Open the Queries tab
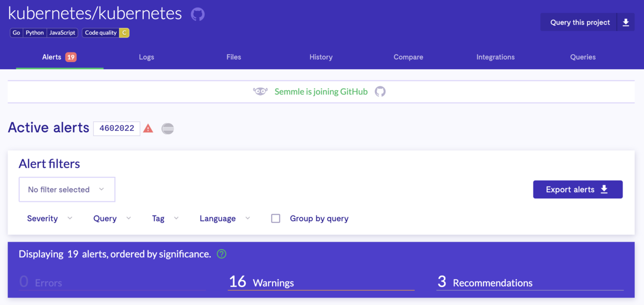This screenshot has height=305, width=644. [x=583, y=57]
